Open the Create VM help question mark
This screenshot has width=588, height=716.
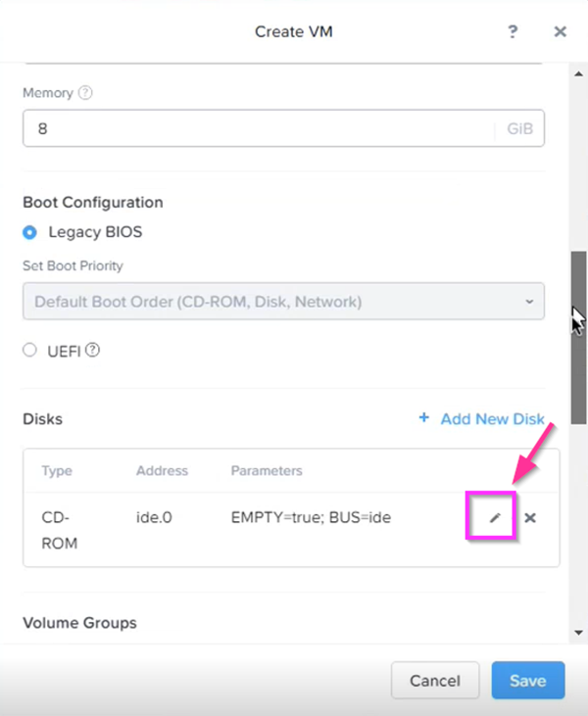coord(513,31)
